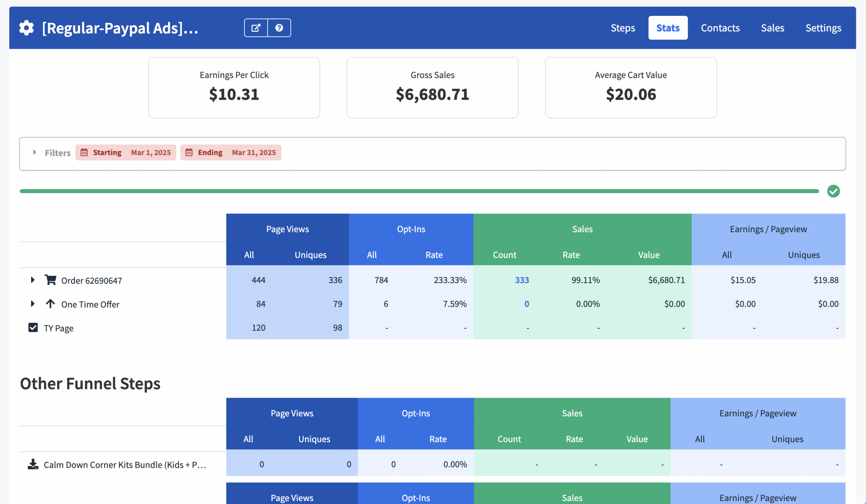The height and width of the screenshot is (504, 866).
Task: Click the One Time Offer upsell arrow icon
Action: (x=50, y=304)
